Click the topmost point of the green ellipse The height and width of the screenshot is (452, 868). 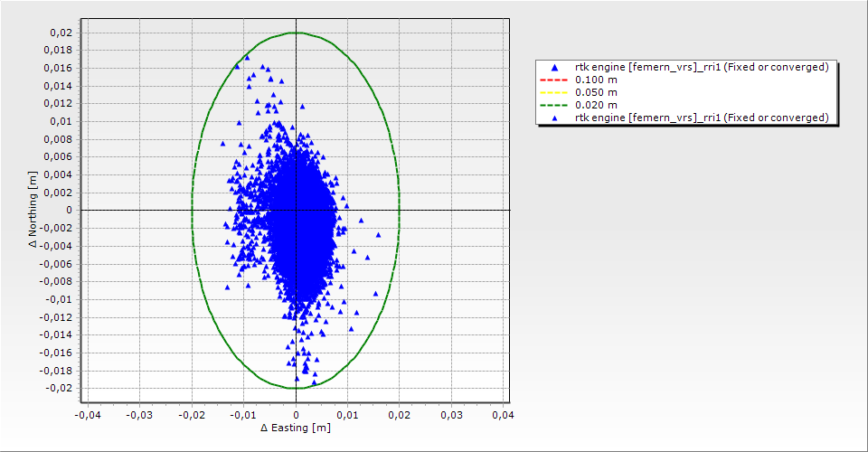click(x=296, y=33)
